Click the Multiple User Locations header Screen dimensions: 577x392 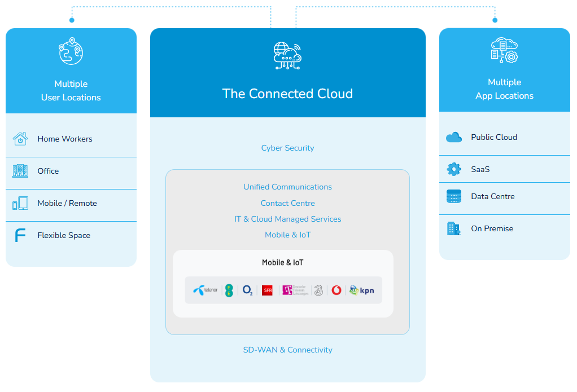(71, 90)
